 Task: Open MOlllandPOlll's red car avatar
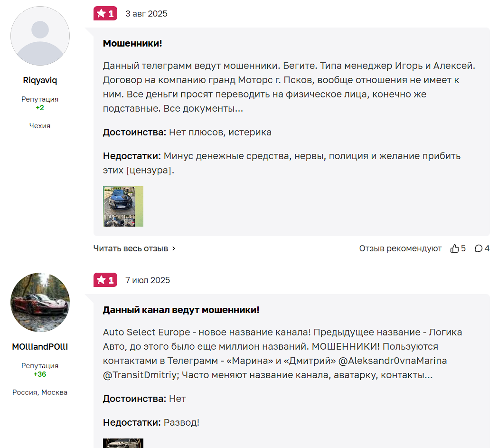40,302
